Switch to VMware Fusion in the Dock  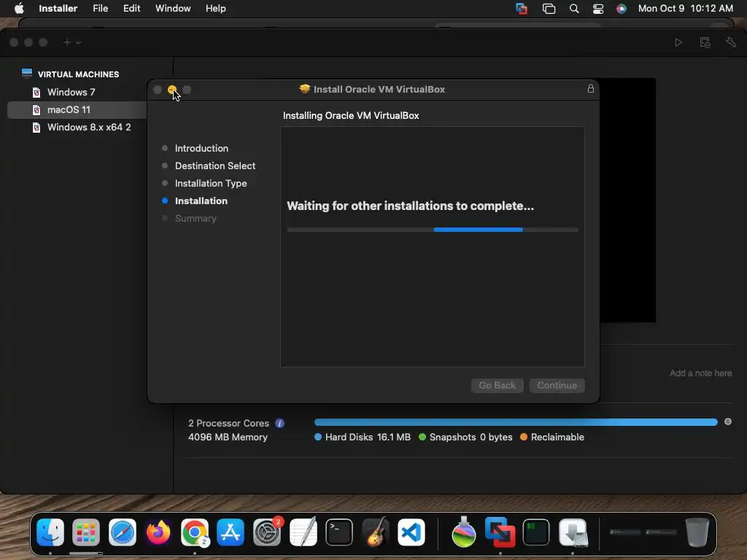(500, 532)
